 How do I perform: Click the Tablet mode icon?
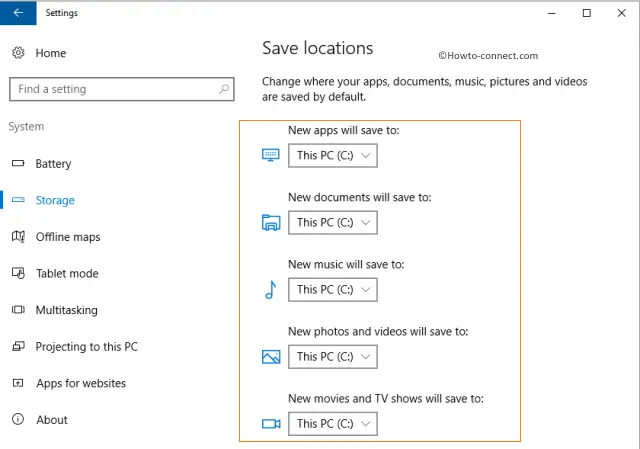[x=18, y=273]
